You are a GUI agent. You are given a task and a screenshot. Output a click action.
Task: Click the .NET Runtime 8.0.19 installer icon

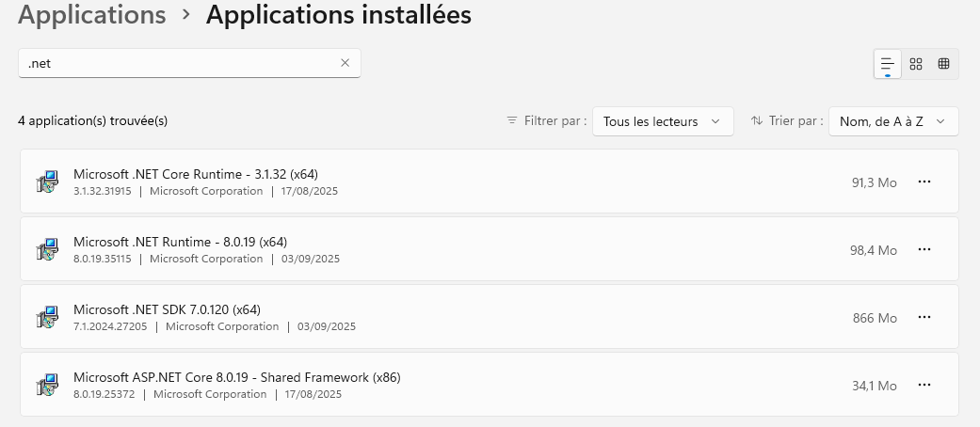click(46, 250)
